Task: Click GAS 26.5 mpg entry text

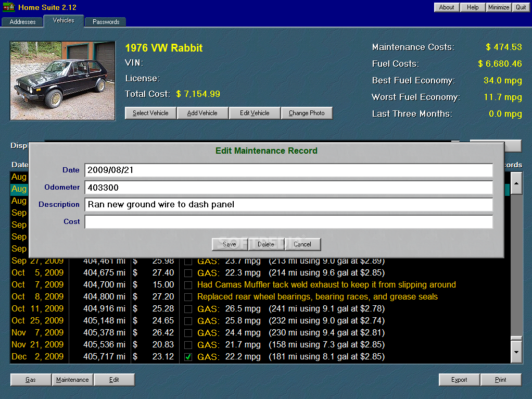Action: (291, 309)
